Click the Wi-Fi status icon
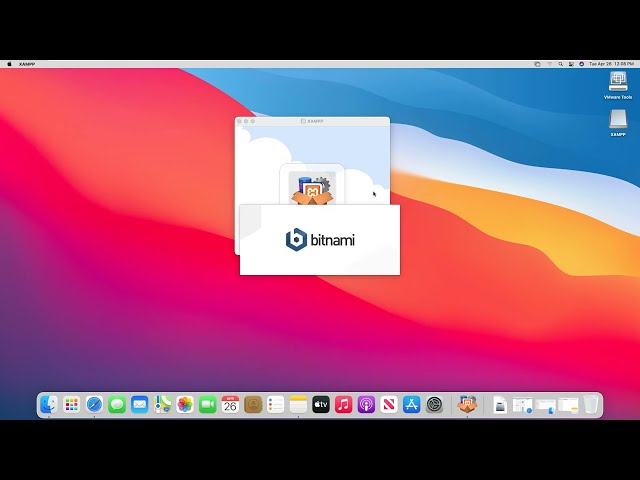640x480 pixels. click(549, 64)
